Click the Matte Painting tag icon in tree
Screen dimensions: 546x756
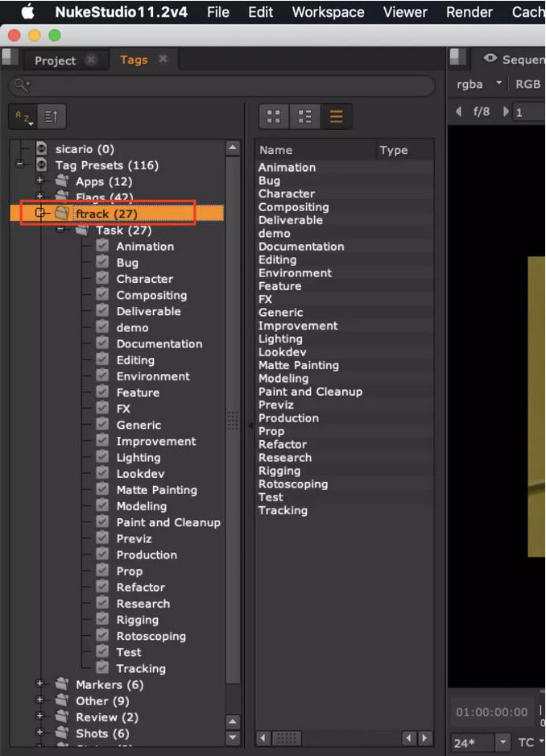tap(102, 489)
